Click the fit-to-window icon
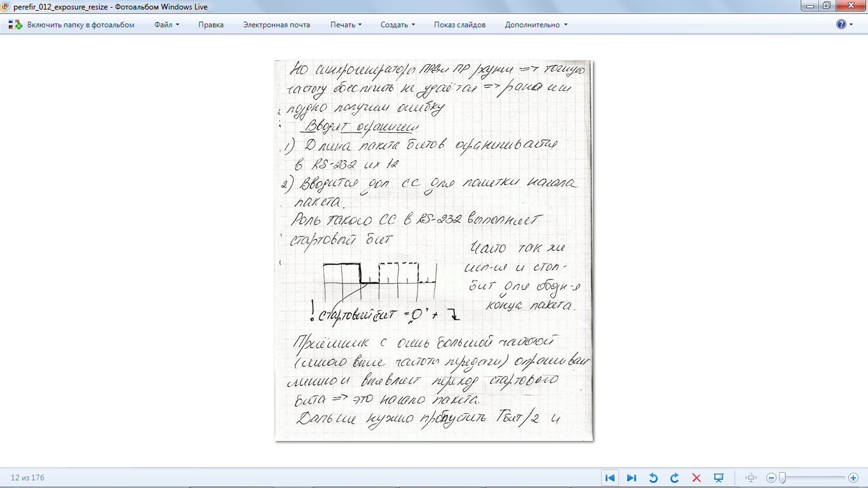This screenshot has width=868, height=488. click(750, 478)
